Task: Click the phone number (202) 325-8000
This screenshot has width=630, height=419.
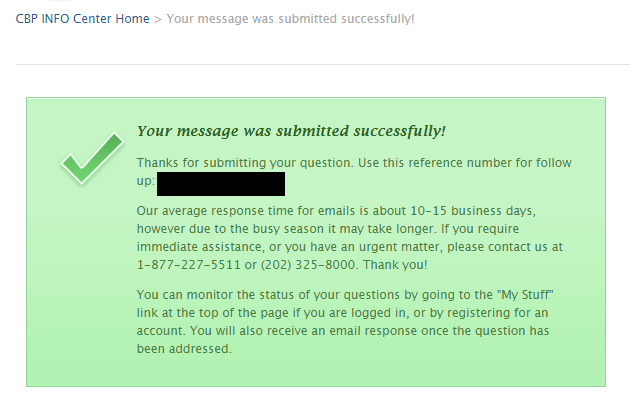Action: tap(308, 265)
